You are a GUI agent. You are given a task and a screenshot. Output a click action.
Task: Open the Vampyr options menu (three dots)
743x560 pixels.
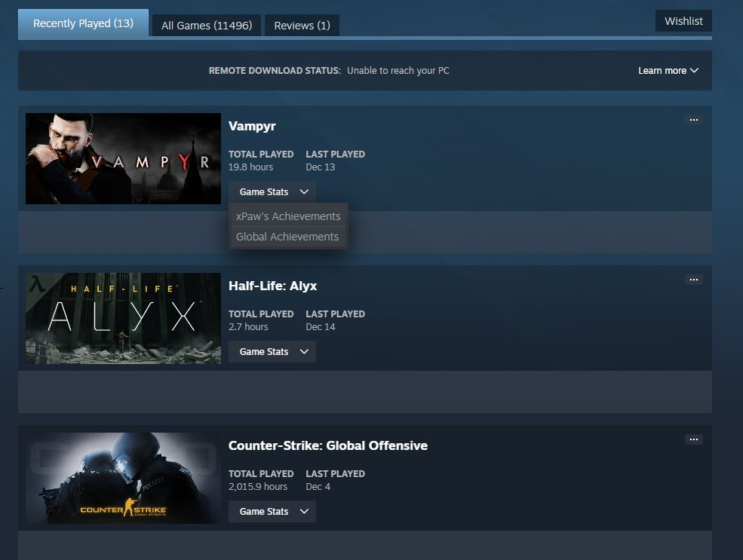pyautogui.click(x=693, y=120)
